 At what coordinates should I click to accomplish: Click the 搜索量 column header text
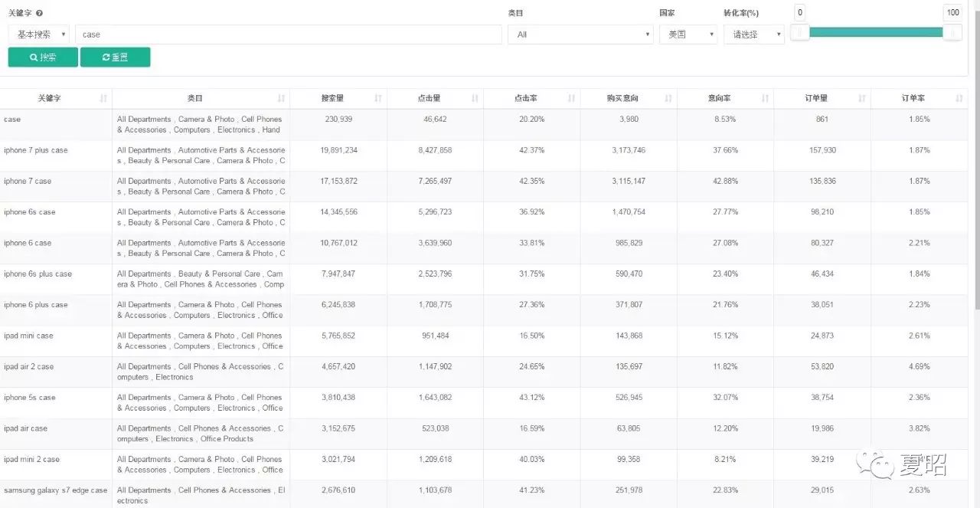click(332, 98)
